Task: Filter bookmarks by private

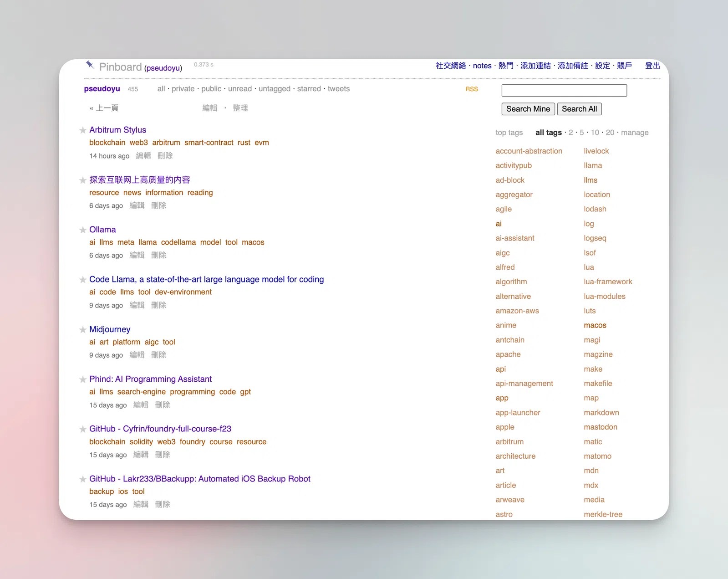Action: 183,89
